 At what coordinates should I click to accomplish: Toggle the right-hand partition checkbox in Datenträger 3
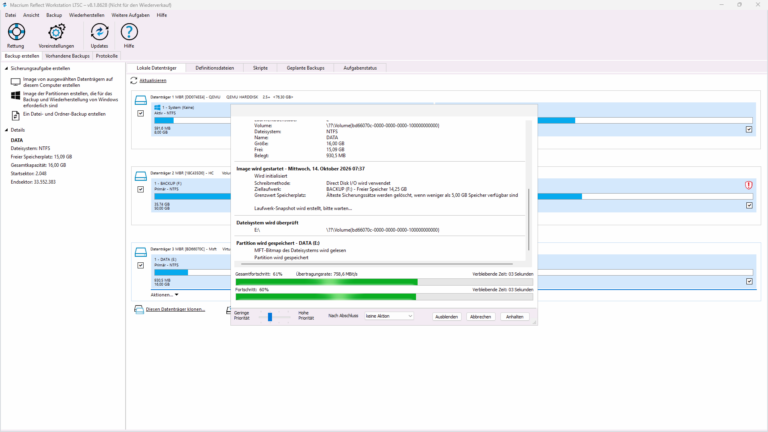tap(749, 281)
